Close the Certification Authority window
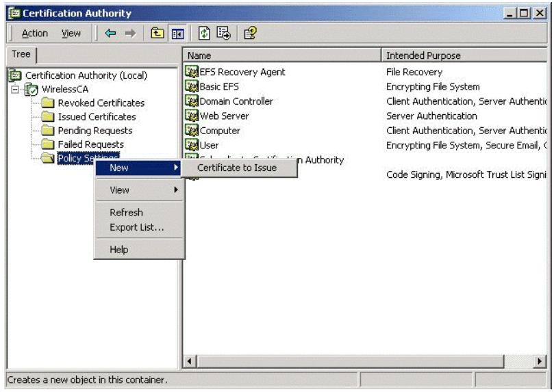 pos(540,14)
